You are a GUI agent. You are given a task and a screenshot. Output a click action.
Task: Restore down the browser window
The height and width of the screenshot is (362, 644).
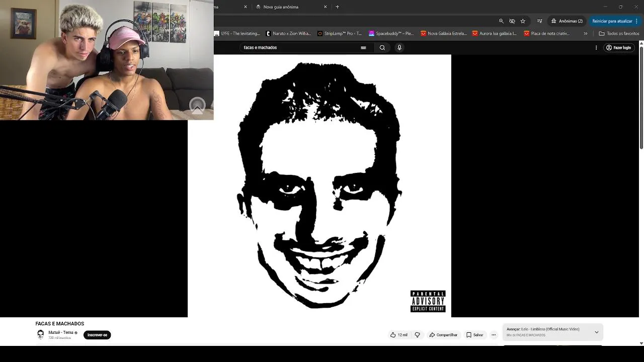[620, 7]
